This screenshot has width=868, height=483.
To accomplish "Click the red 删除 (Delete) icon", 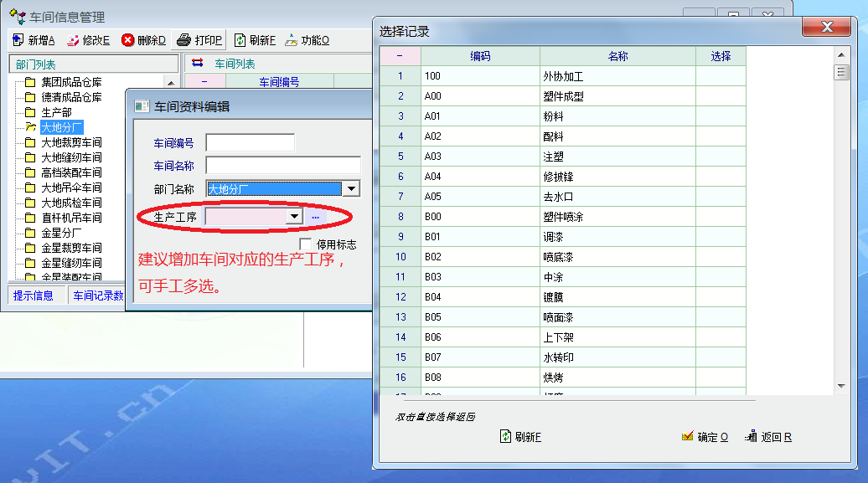I will pyautogui.click(x=127, y=40).
